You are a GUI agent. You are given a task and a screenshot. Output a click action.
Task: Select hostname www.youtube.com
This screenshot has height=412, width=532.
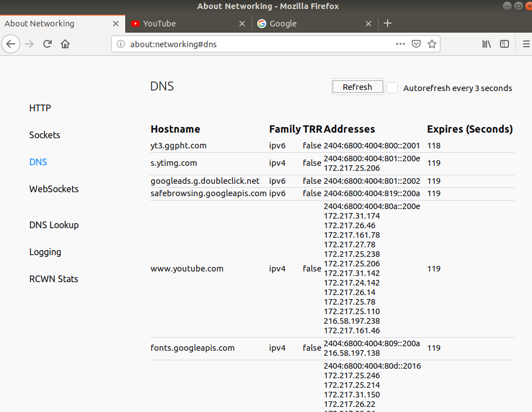click(x=187, y=269)
